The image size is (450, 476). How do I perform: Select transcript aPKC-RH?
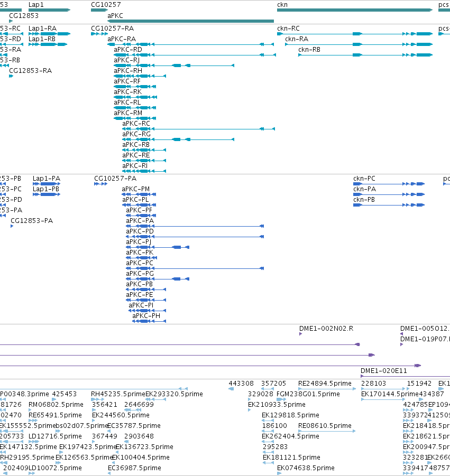(128, 71)
